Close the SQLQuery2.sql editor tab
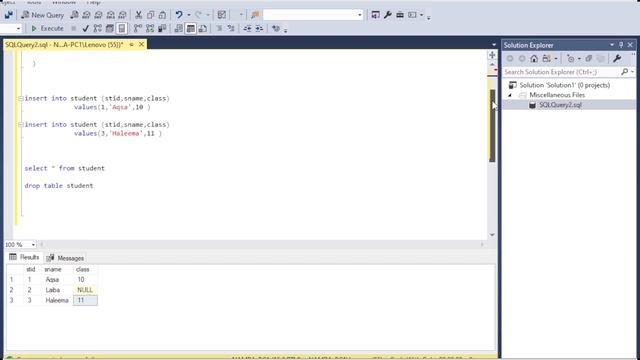Viewport: 640px width, 360px height. tap(142, 44)
